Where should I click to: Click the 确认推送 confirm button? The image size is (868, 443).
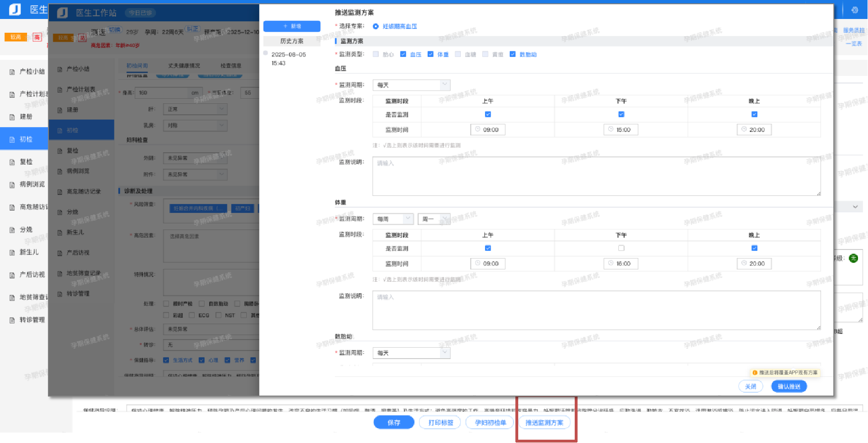(789, 387)
